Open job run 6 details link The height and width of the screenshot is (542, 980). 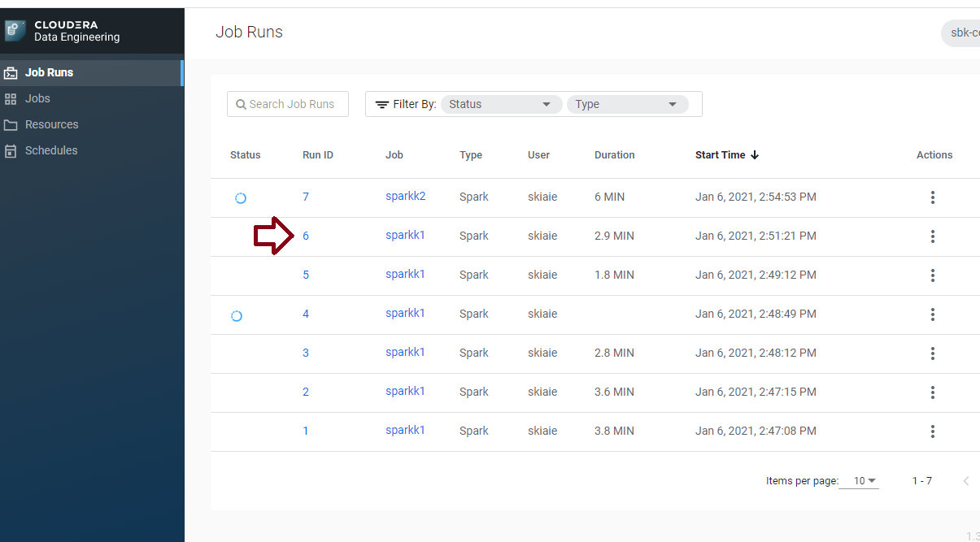point(306,235)
